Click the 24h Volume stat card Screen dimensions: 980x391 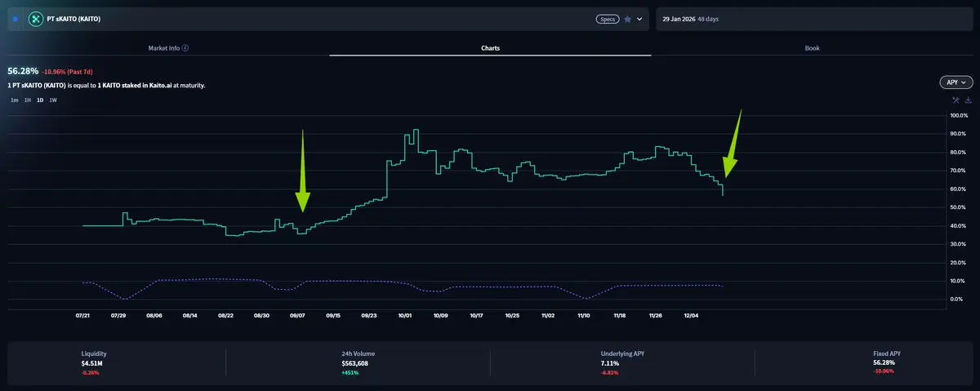click(x=358, y=362)
